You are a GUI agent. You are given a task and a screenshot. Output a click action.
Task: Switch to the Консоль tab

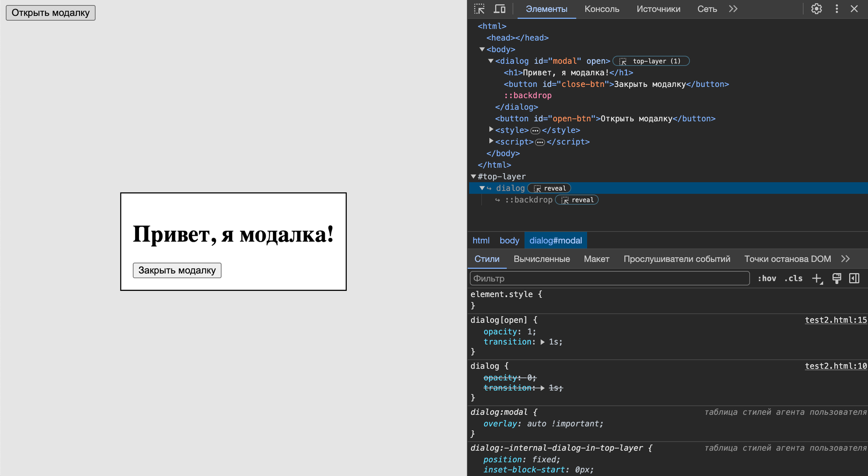coord(602,9)
